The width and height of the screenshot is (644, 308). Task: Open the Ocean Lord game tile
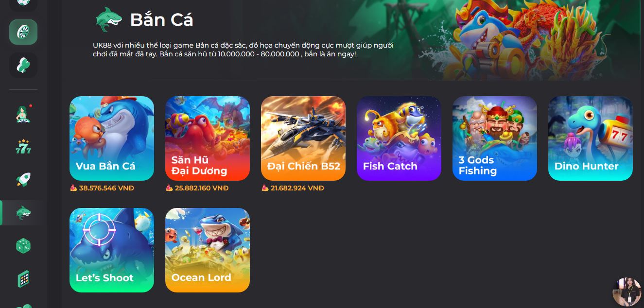208,250
